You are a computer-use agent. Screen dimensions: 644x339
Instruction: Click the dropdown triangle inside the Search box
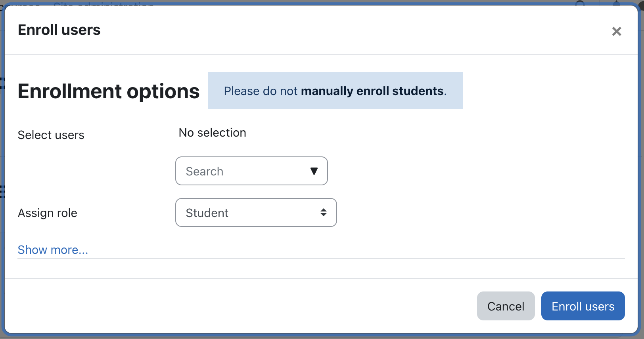coord(314,171)
